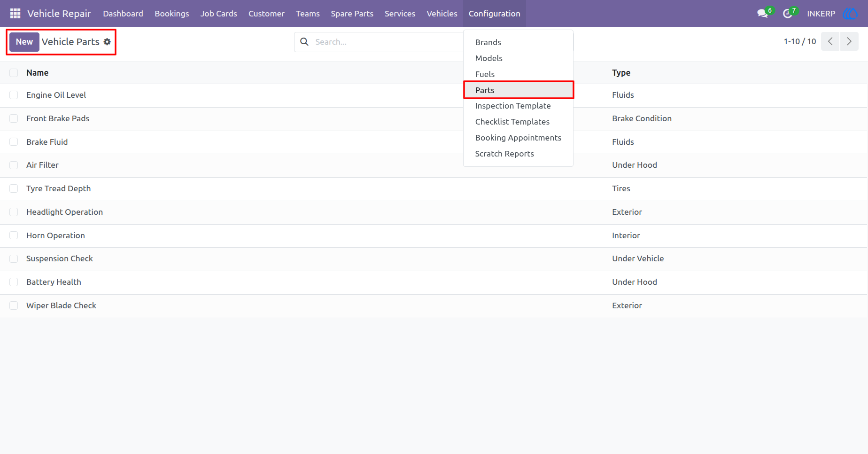This screenshot has height=454, width=868.
Task: Check the Brake Fluid row checkbox
Action: [x=14, y=142]
